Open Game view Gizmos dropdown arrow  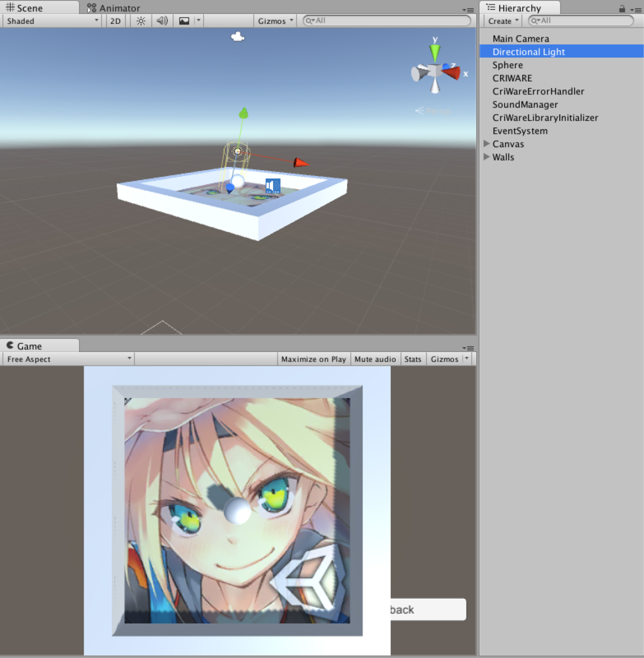[x=467, y=359]
